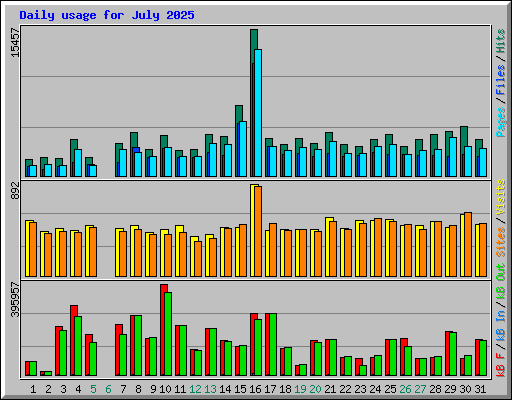Image resolution: width=512 pixels, height=400 pixels.
Task: Click the 395957 kB axis value
Action: coord(15,299)
